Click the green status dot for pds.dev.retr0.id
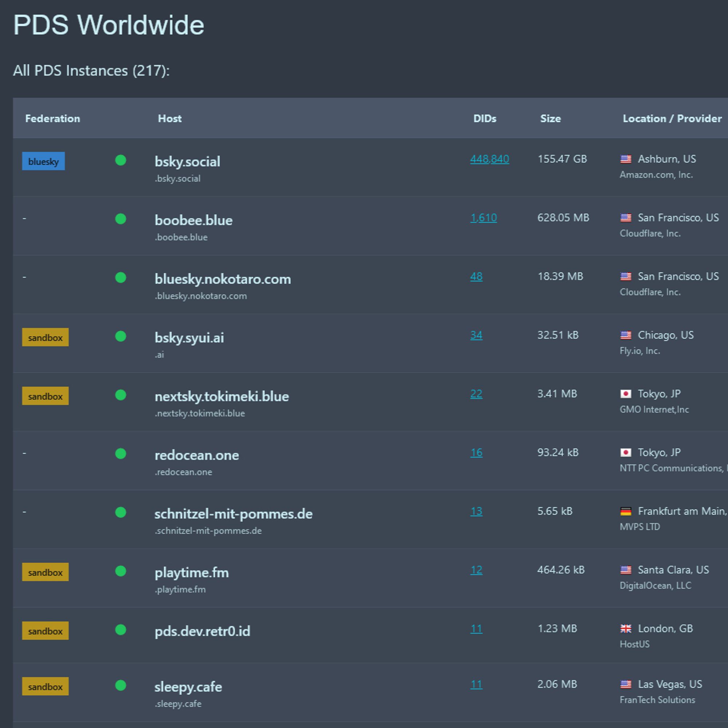The image size is (728, 728). 120,630
